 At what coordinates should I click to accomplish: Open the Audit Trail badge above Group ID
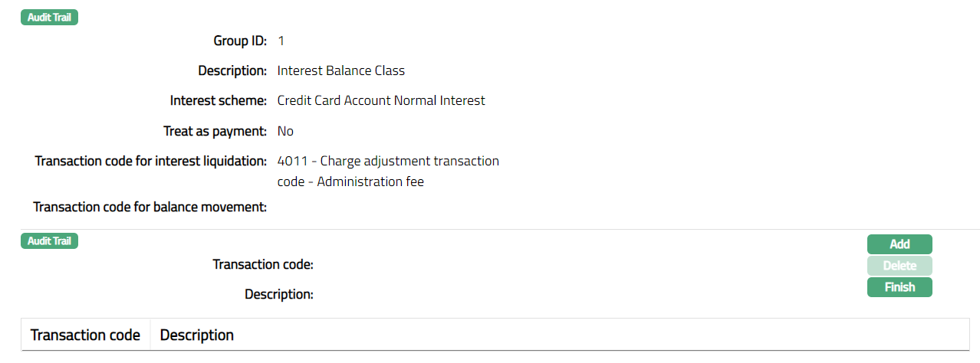point(49,17)
